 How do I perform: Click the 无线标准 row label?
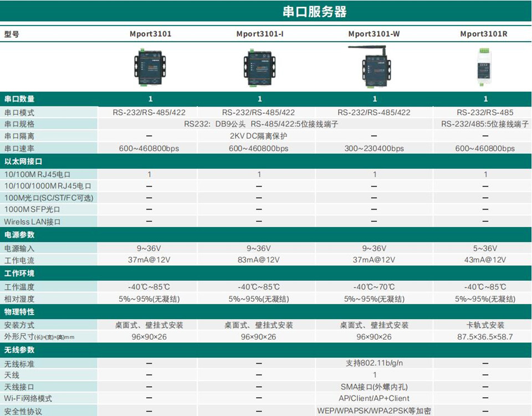point(19,364)
